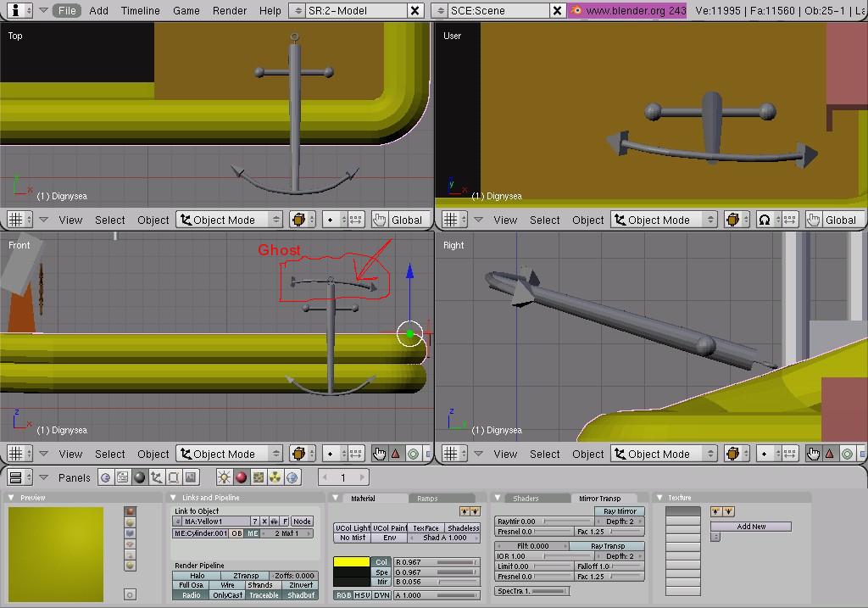Toggle Wire rendering option
This screenshot has height=608, width=868.
227,585
